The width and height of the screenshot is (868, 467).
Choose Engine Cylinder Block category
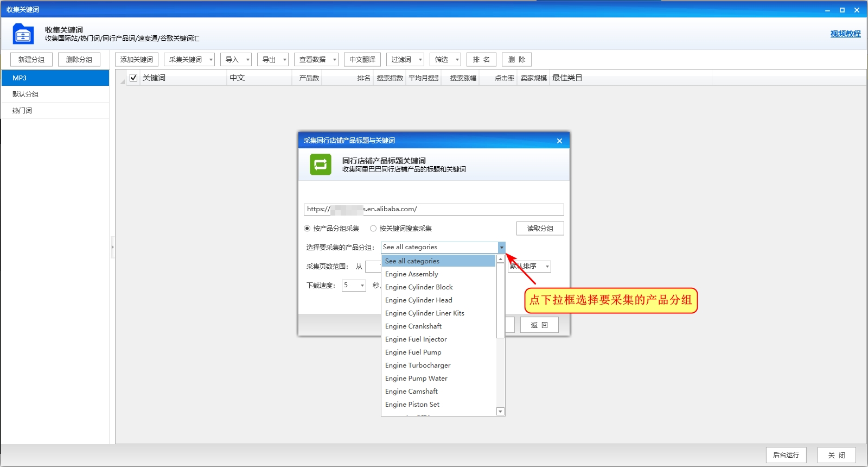click(439, 287)
